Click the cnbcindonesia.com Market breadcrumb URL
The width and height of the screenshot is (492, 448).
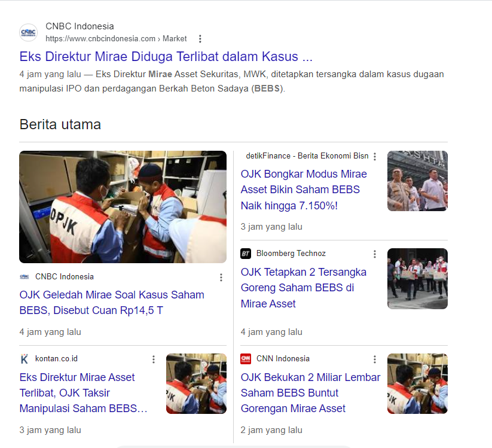click(116, 39)
